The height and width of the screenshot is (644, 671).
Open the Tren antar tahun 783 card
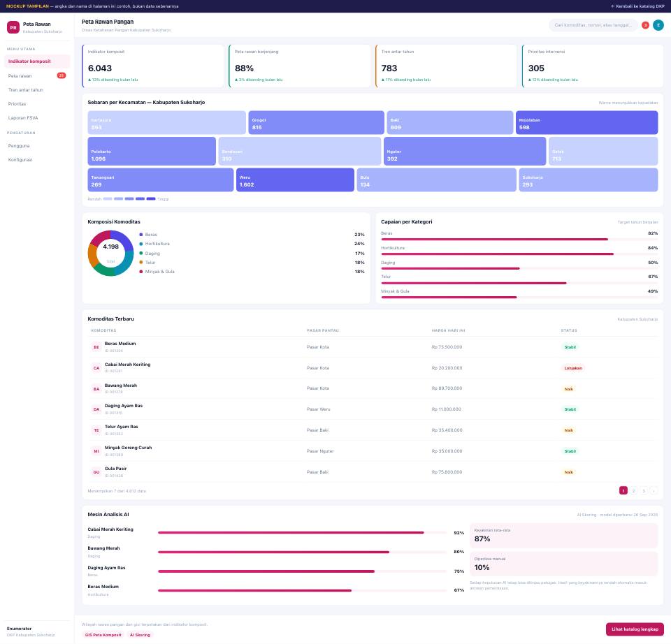click(x=447, y=66)
